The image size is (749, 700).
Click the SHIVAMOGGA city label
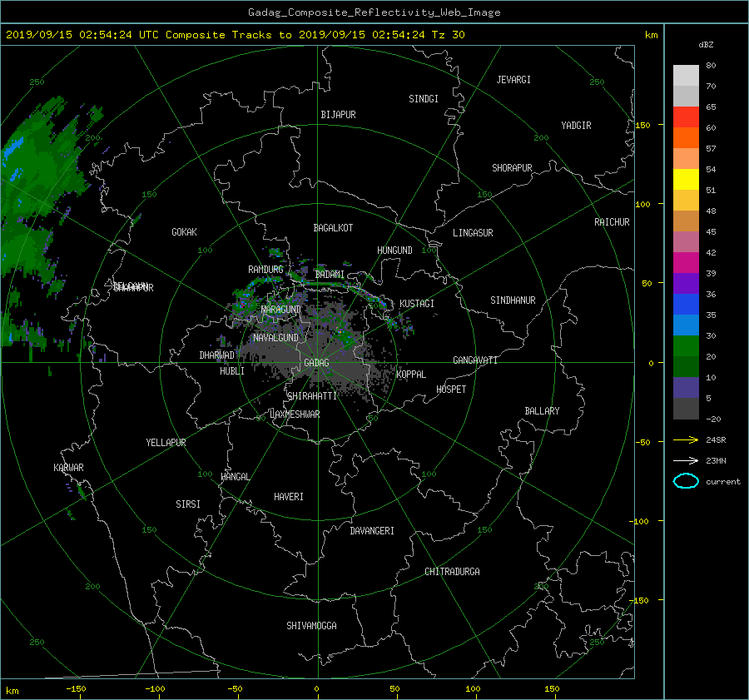pos(311,626)
